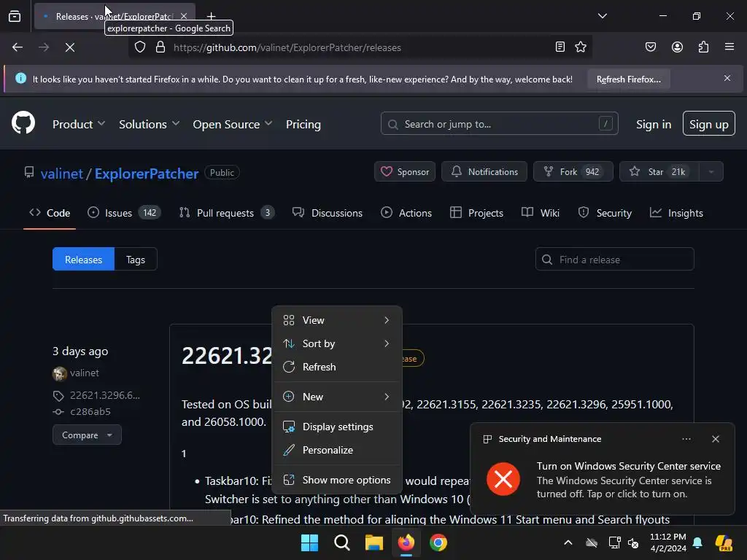This screenshot has width=747, height=560.
Task: Open the Firefox account icon
Action: [677, 47]
